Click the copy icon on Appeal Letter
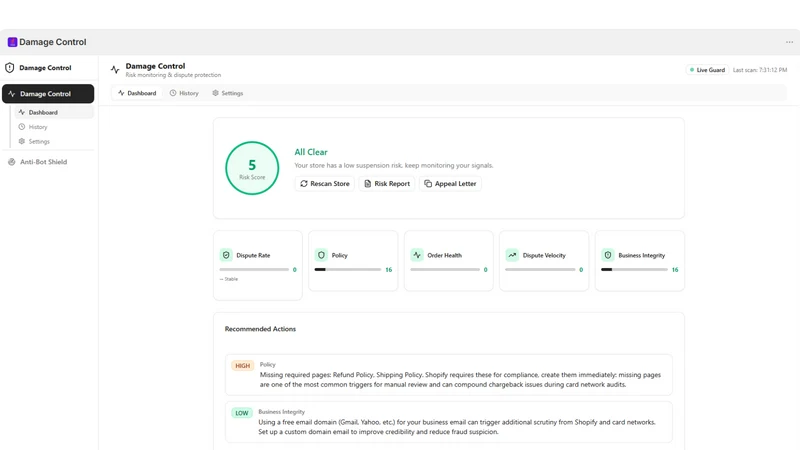Viewport: 800px width, 450px height. pyautogui.click(x=428, y=184)
